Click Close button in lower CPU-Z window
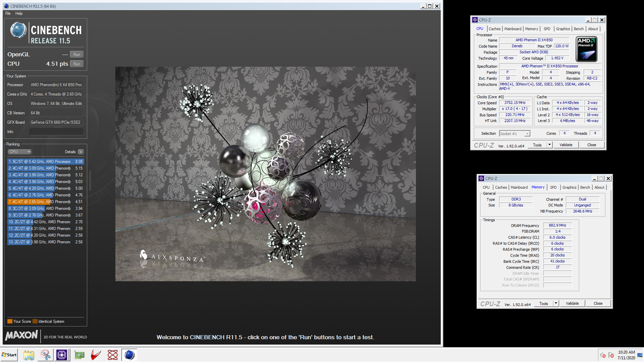Viewport: 644px width, 362px height. point(598,304)
